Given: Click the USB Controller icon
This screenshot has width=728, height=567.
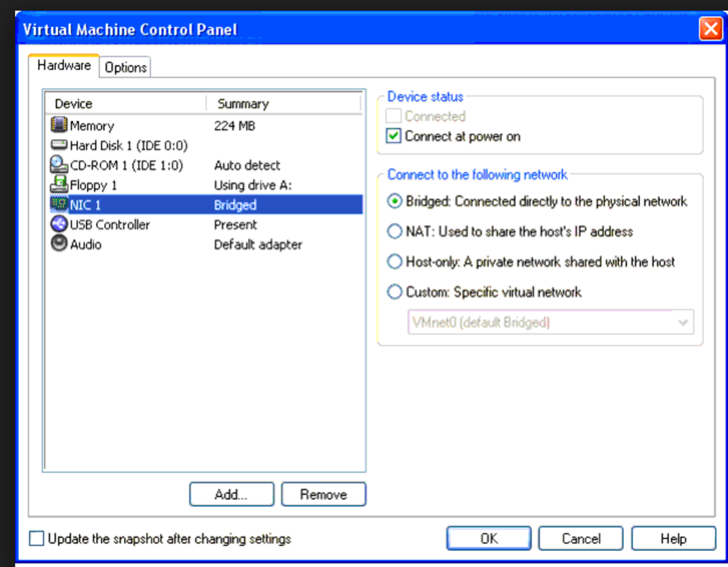Looking at the screenshot, I should 59,224.
